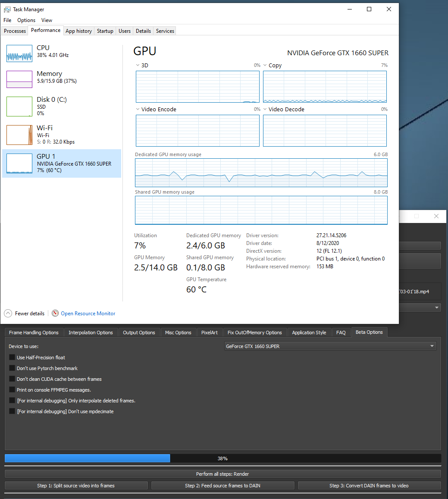Minimize the Task Manager window
This screenshot has width=448, height=499.
pos(350,9)
